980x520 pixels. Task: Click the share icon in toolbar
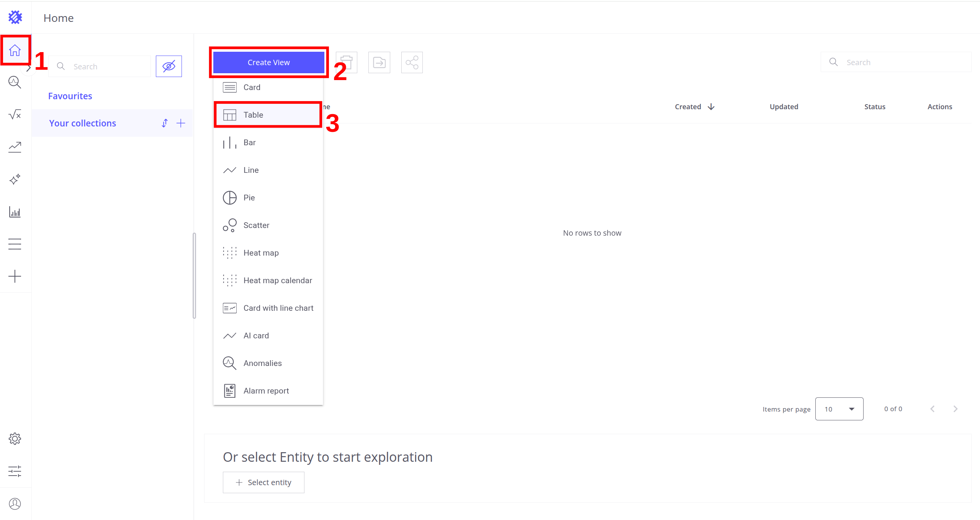pos(412,62)
